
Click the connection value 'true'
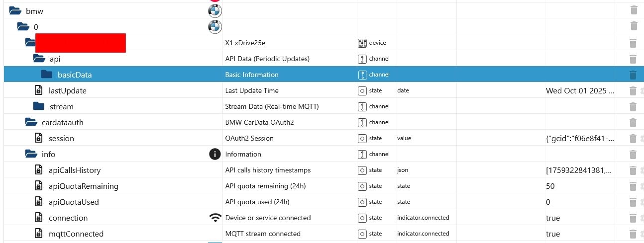click(x=552, y=218)
